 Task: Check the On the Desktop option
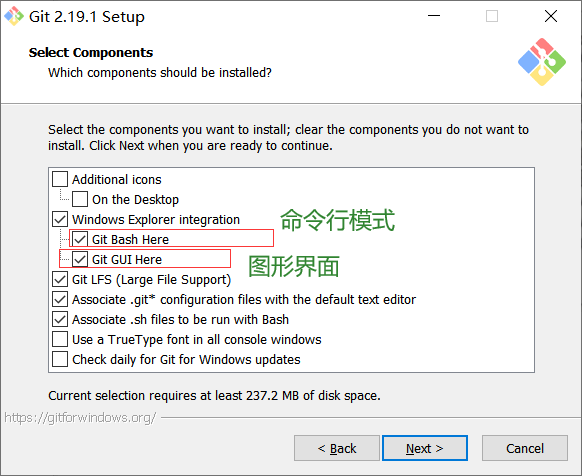(x=80, y=199)
